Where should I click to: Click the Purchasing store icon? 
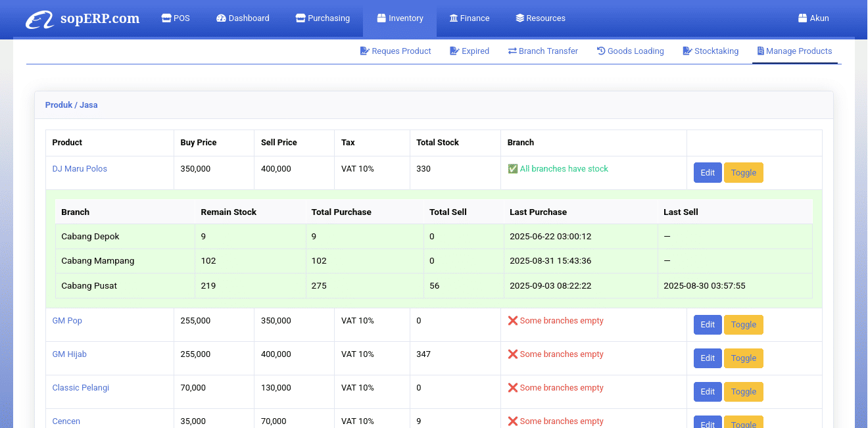[x=301, y=18]
